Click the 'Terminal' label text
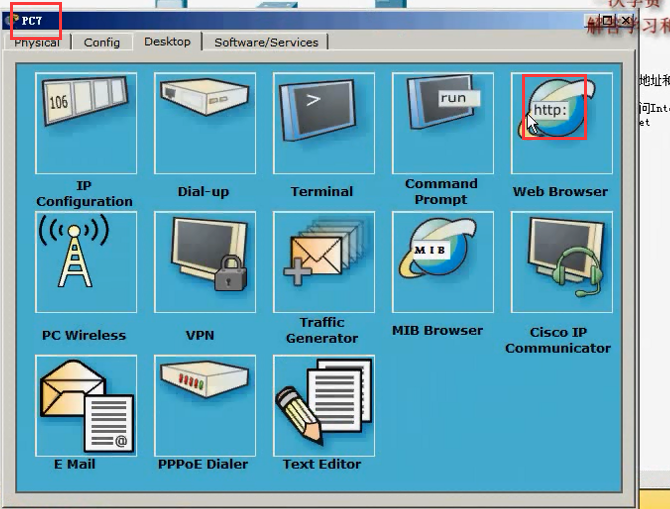Image resolution: width=670 pixels, height=509 pixels. (322, 191)
